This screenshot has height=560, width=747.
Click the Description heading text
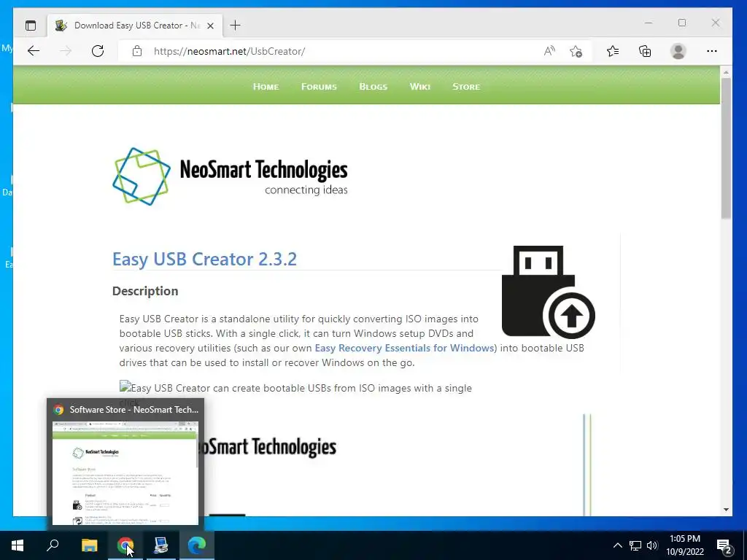[x=145, y=291]
